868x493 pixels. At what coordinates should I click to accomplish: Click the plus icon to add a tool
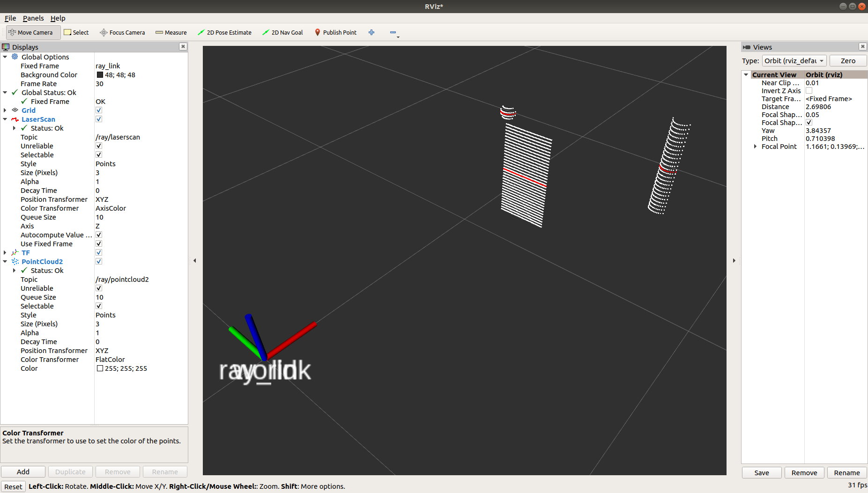coord(371,32)
